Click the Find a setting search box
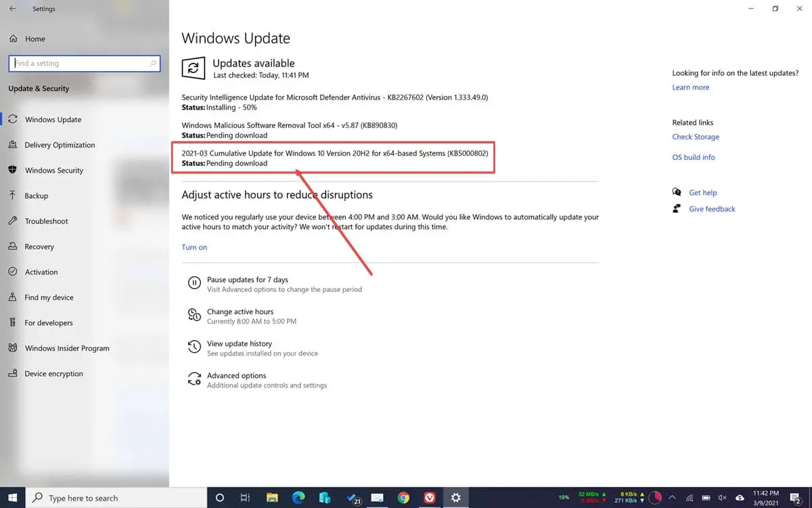The height and width of the screenshot is (508, 812). pos(85,64)
